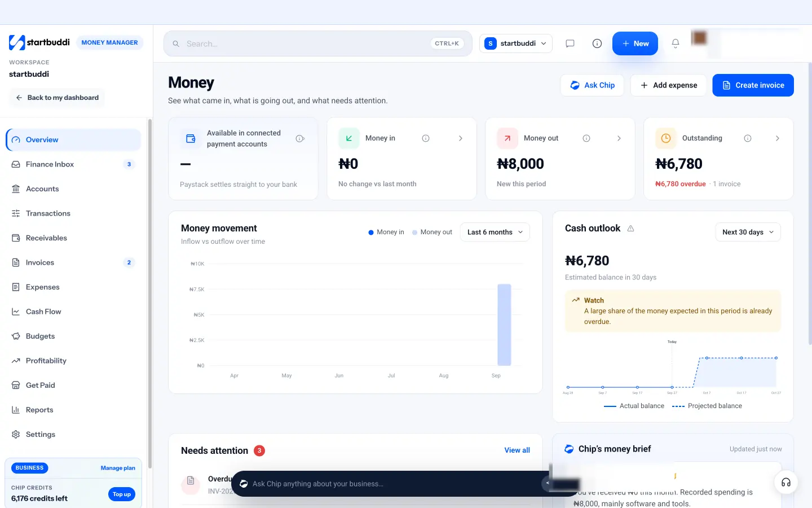Open the headset support widget
The image size is (812, 508).
786,482
